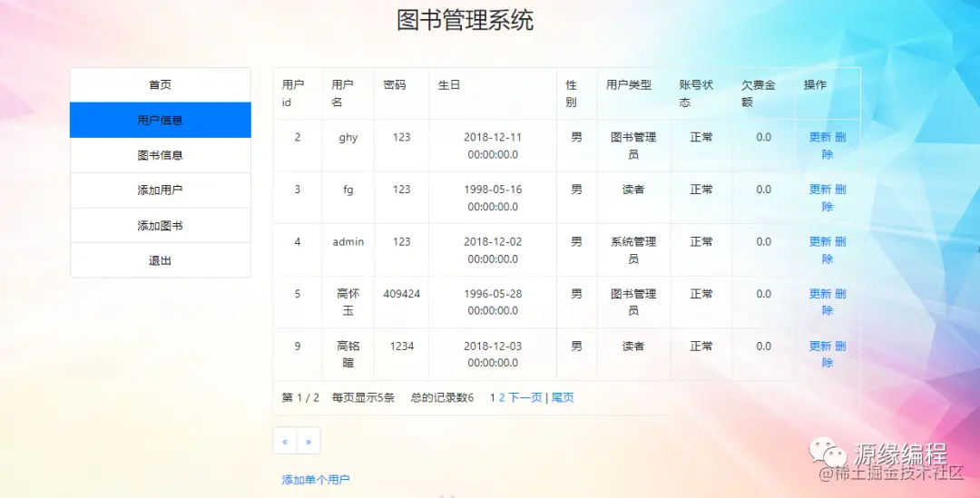Click gender 男 in fg row

[x=576, y=190]
